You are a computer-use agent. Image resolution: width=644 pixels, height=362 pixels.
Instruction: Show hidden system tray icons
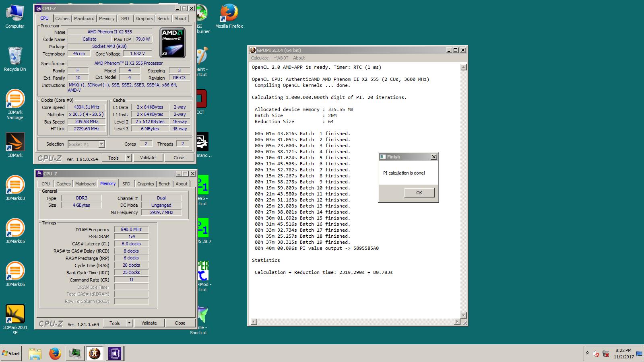tap(587, 353)
